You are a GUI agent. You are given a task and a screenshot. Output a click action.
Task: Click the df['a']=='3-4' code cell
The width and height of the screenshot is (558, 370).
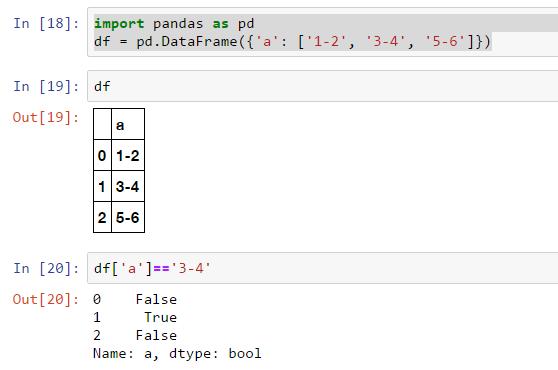pos(322,268)
